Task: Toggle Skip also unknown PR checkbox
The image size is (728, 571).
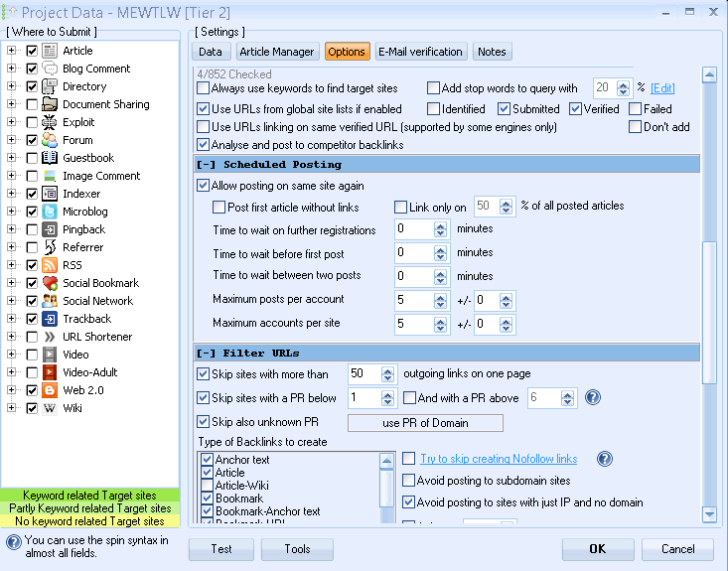Action: (203, 421)
